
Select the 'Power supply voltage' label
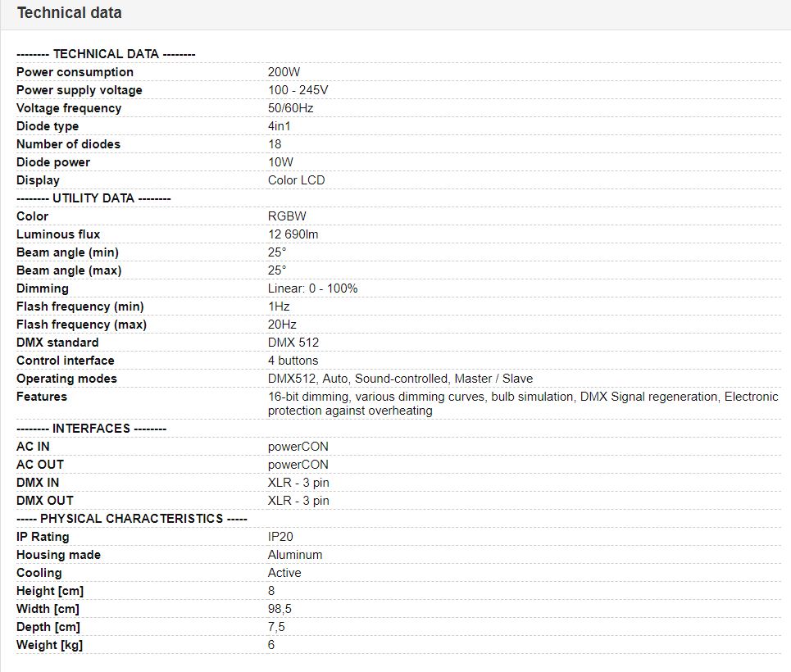(x=80, y=90)
